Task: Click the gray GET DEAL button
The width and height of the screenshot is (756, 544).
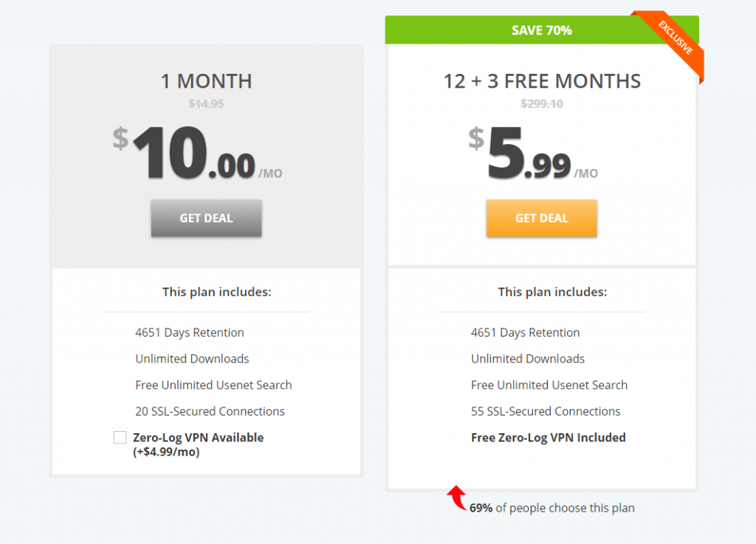Action: coord(206,218)
